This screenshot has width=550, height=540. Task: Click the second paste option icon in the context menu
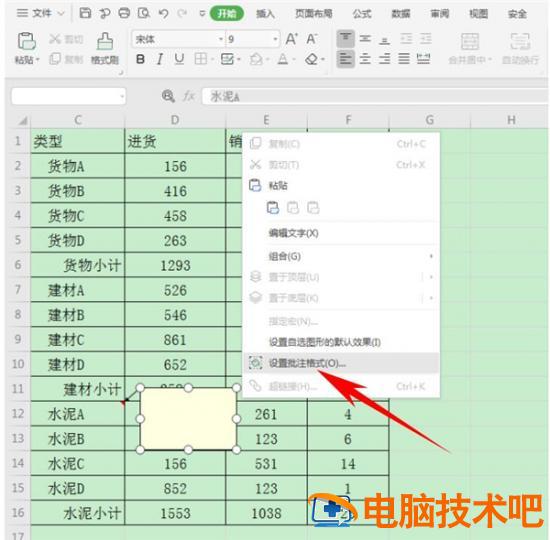(293, 208)
